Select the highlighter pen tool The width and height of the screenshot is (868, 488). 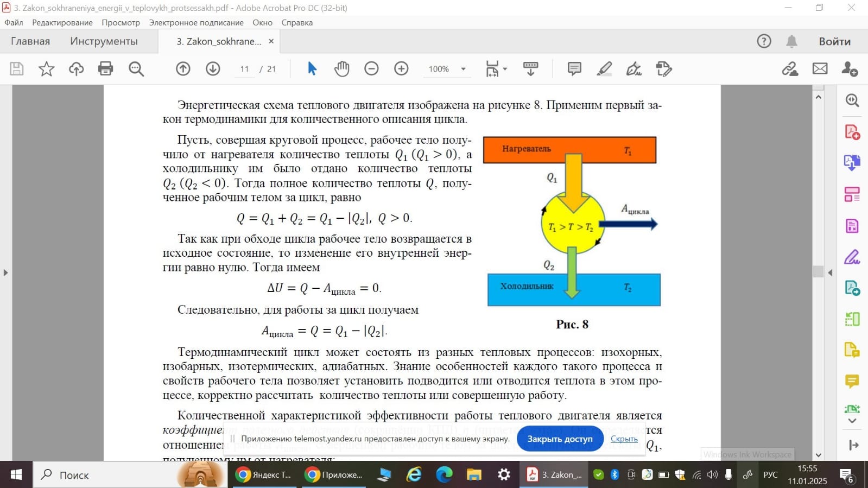[604, 69]
